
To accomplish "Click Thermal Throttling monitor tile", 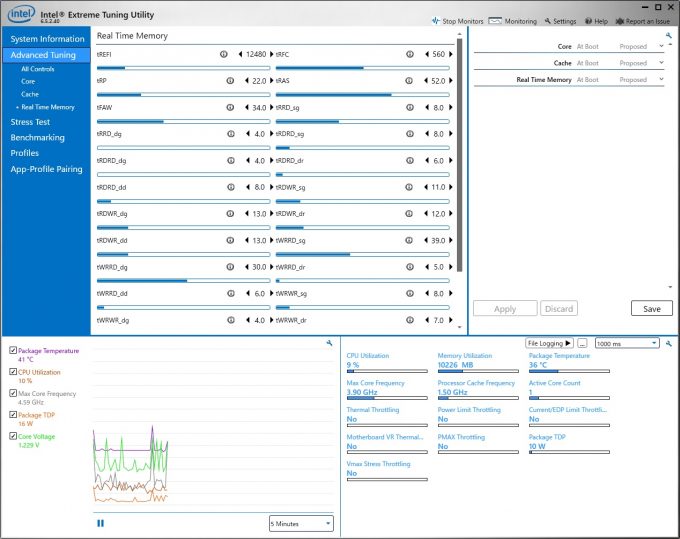I will [387, 418].
